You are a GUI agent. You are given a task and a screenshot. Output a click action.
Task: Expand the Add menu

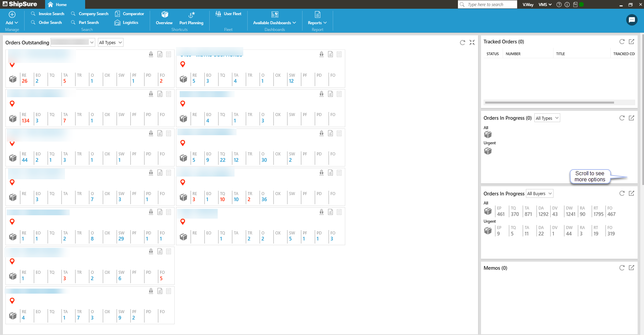12,18
